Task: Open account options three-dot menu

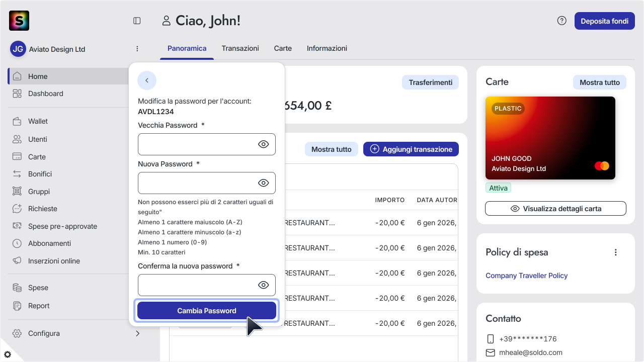Action: click(x=137, y=49)
